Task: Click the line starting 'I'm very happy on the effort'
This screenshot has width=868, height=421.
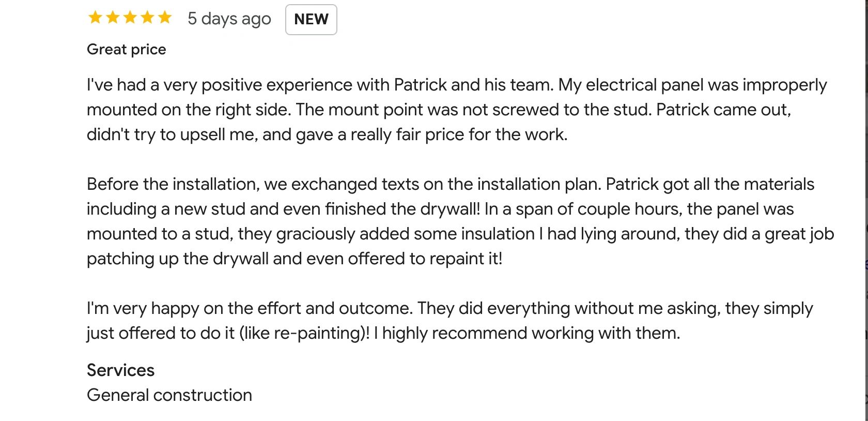Action: (450, 309)
